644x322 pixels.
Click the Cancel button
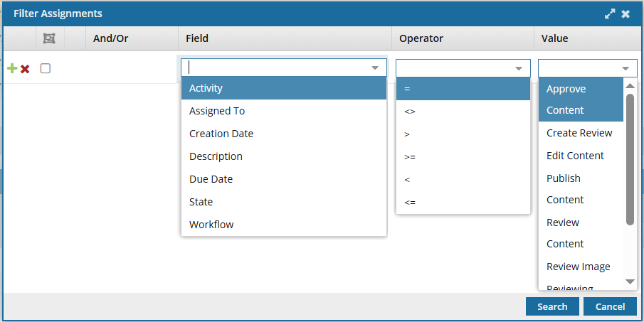click(x=609, y=306)
